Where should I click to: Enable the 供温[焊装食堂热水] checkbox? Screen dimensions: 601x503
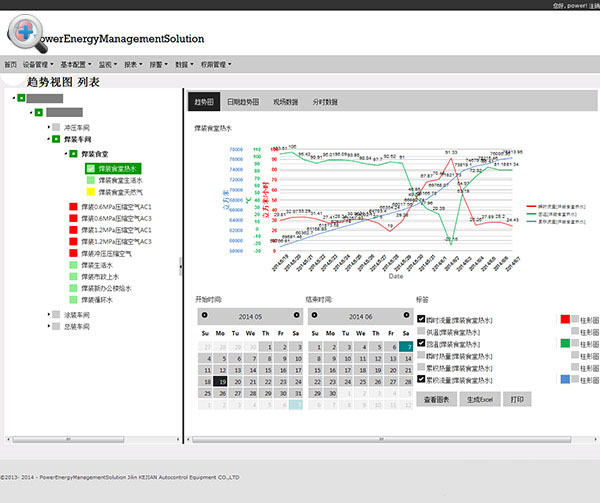point(421,331)
